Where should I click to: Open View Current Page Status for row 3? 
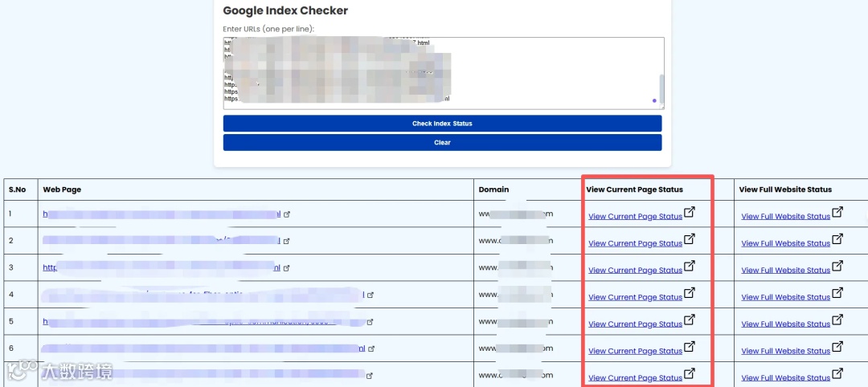pos(635,270)
